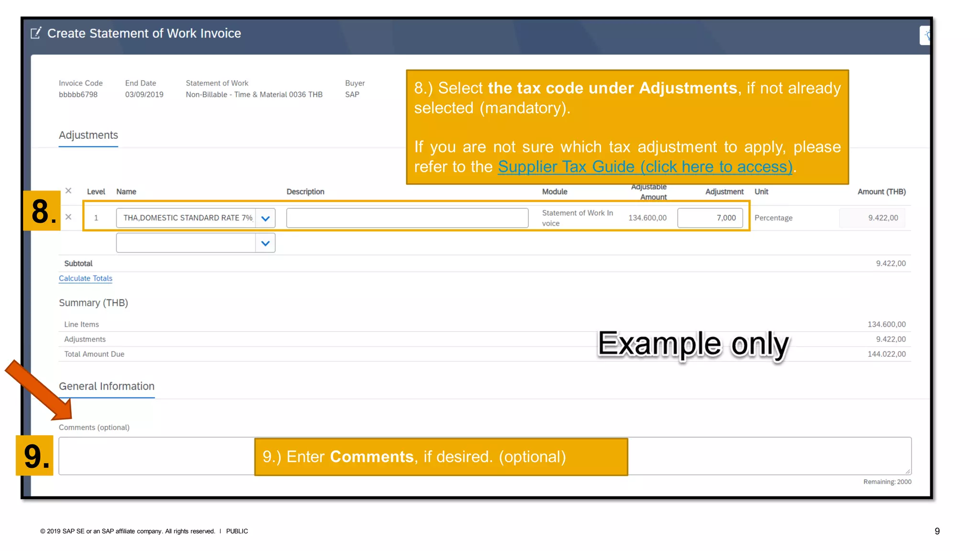Image resolution: width=980 pixels, height=551 pixels.
Task: Click the Description input field in row 1
Action: click(407, 218)
